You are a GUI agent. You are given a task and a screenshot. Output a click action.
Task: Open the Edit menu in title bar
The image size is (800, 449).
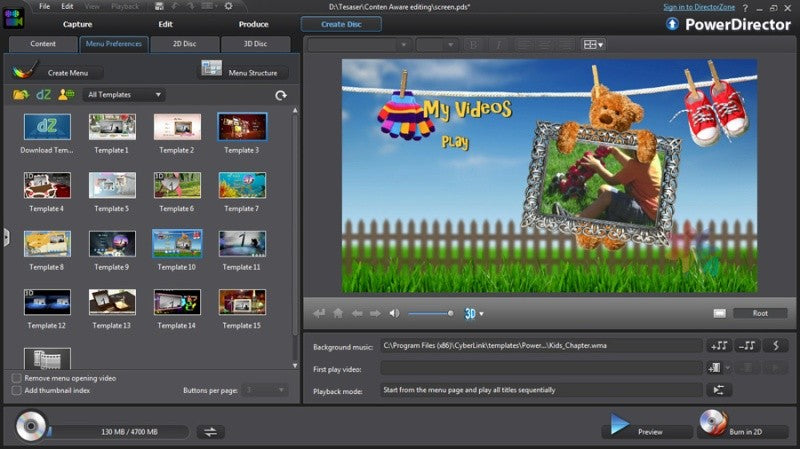coord(67,7)
